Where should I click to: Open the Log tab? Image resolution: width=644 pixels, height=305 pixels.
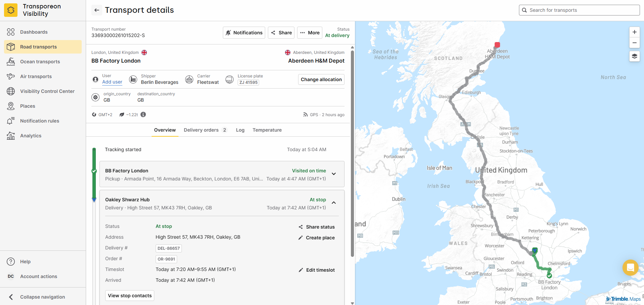click(x=240, y=130)
